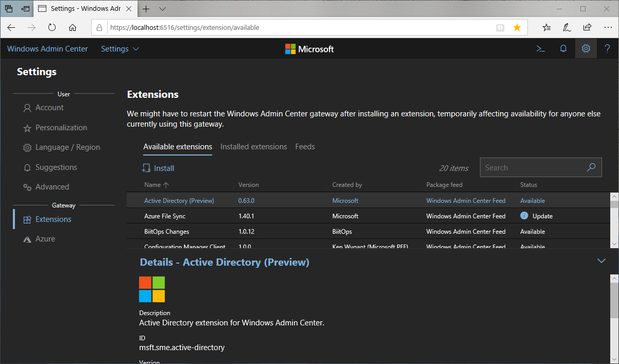
Task: Open the Settings menu chevron
Action: coord(136,48)
